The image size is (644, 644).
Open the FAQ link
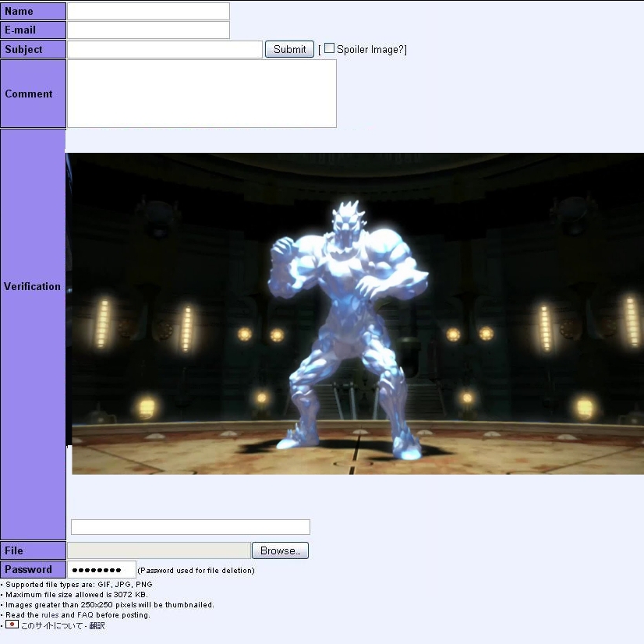point(85,615)
